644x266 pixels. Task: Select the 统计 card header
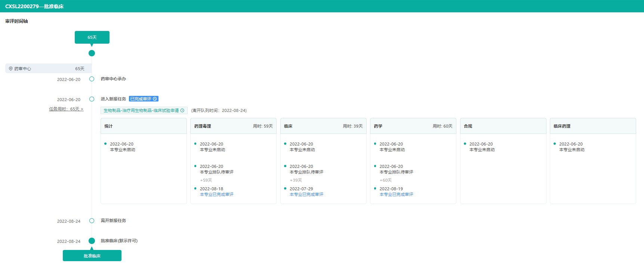[x=144, y=126]
